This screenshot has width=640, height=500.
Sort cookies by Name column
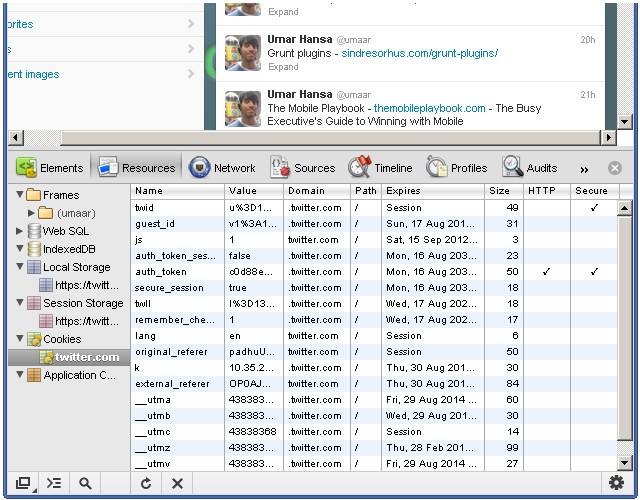point(178,191)
